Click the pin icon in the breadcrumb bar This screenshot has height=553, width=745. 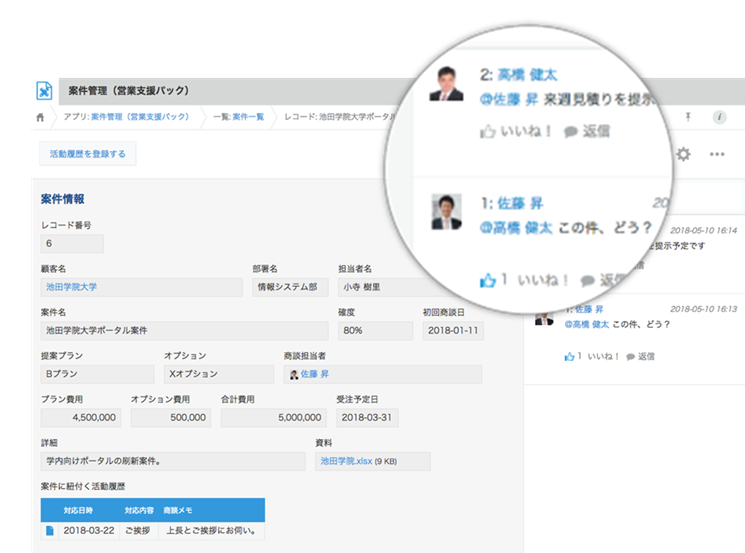pyautogui.click(x=688, y=116)
